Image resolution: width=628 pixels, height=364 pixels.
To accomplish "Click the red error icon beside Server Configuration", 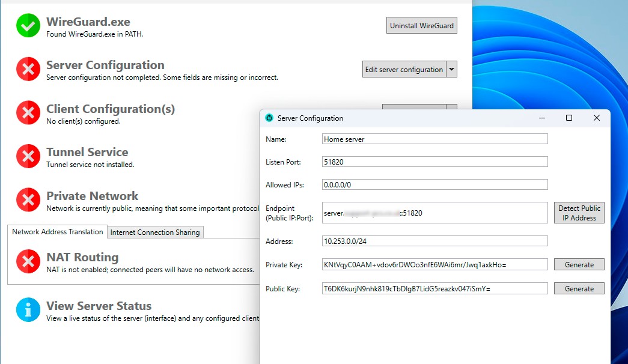I will 28,69.
